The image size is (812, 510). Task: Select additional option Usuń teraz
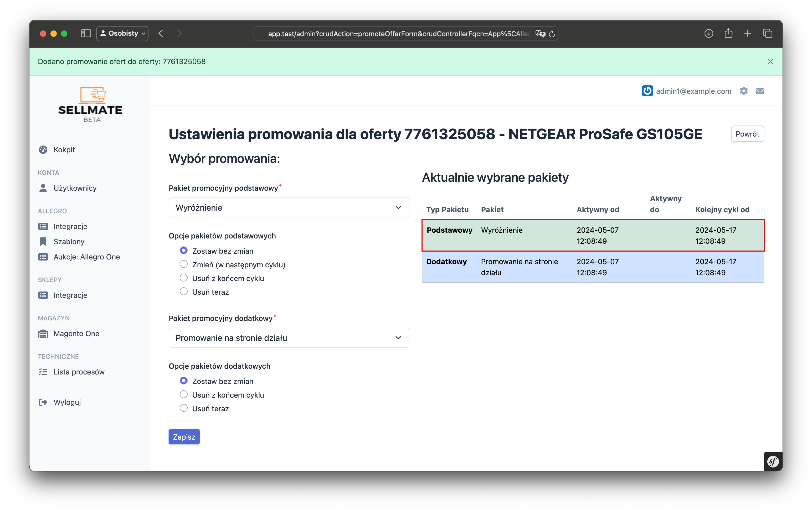click(183, 408)
